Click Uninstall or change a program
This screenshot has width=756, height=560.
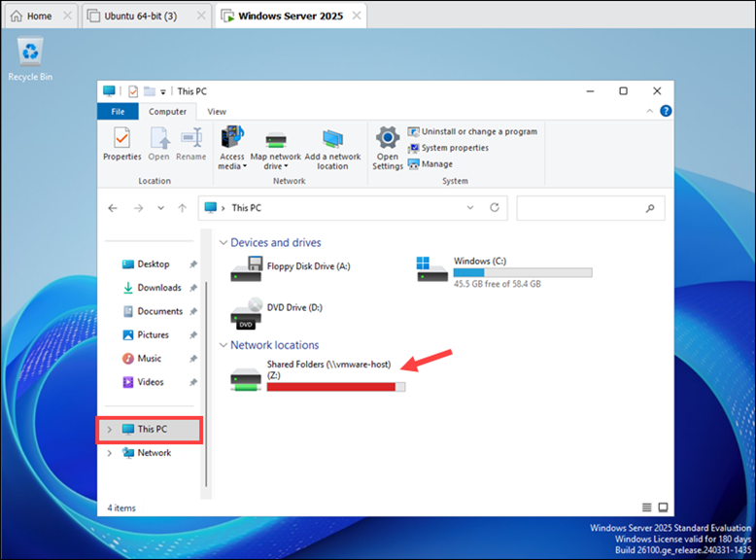click(472, 131)
